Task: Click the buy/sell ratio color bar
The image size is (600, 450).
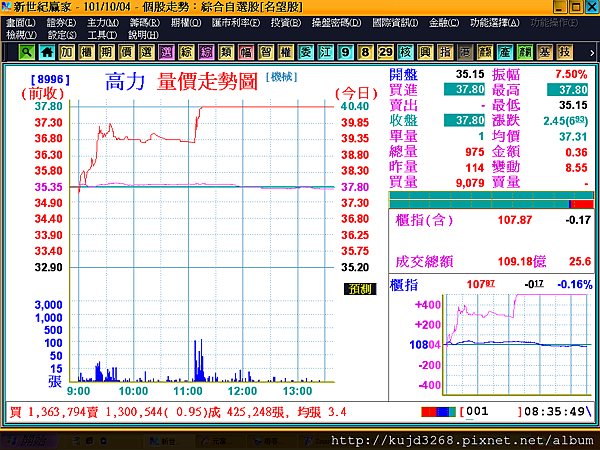Action: pos(491,200)
